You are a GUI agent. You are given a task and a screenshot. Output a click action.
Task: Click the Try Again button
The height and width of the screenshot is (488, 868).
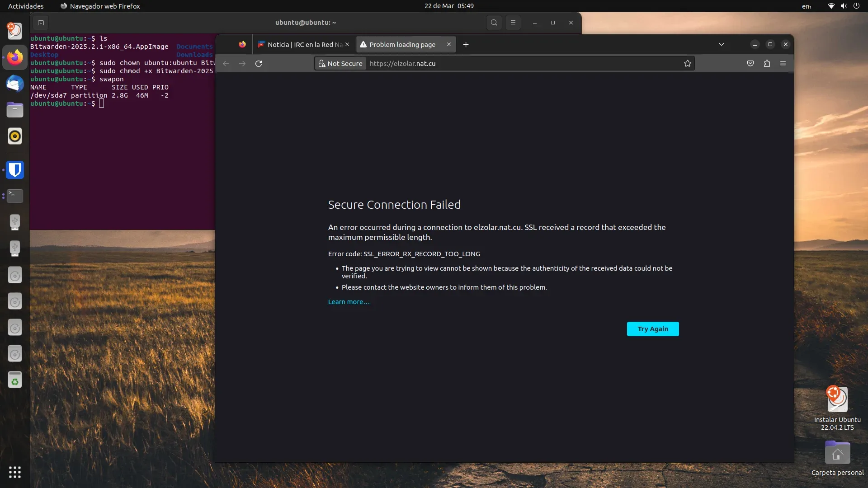tap(652, 329)
